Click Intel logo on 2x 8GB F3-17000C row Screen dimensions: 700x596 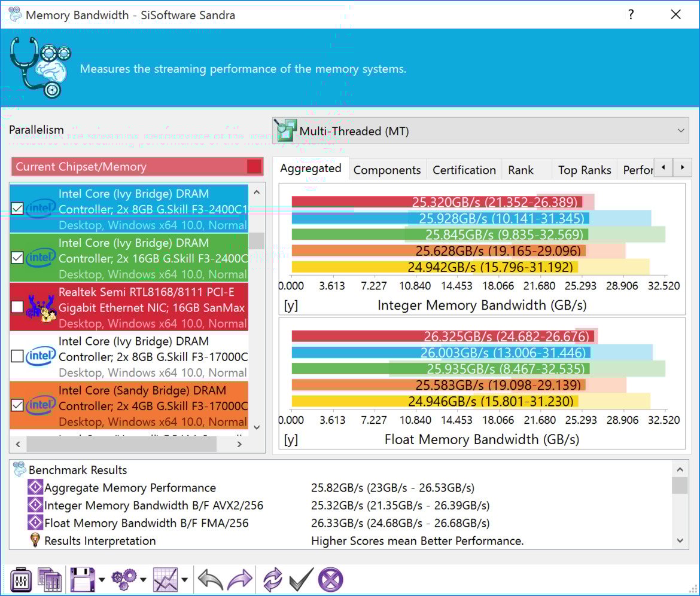click(41, 356)
